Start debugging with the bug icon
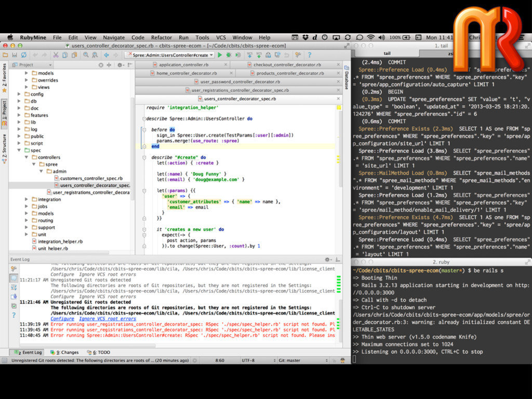 229,55
